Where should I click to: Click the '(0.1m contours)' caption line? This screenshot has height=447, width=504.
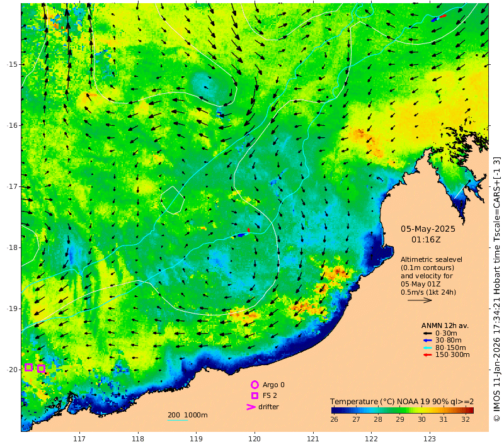(x=428, y=268)
